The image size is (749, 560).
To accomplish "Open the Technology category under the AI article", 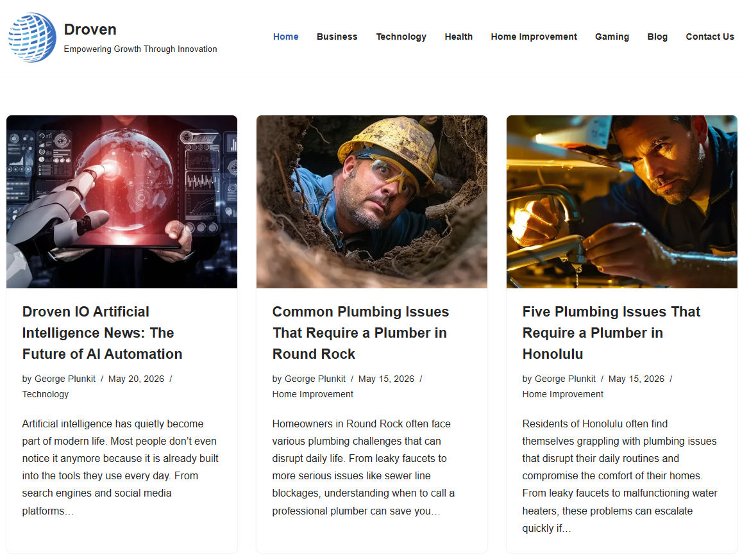I will pos(46,394).
